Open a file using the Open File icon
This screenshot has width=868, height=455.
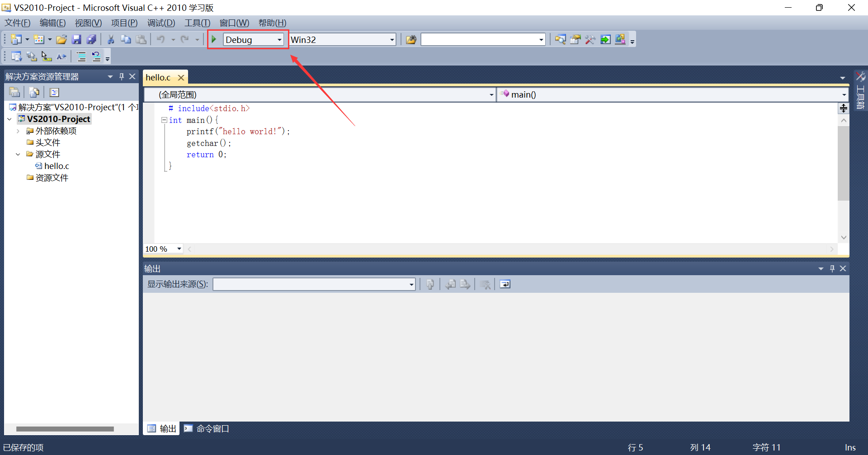click(61, 39)
